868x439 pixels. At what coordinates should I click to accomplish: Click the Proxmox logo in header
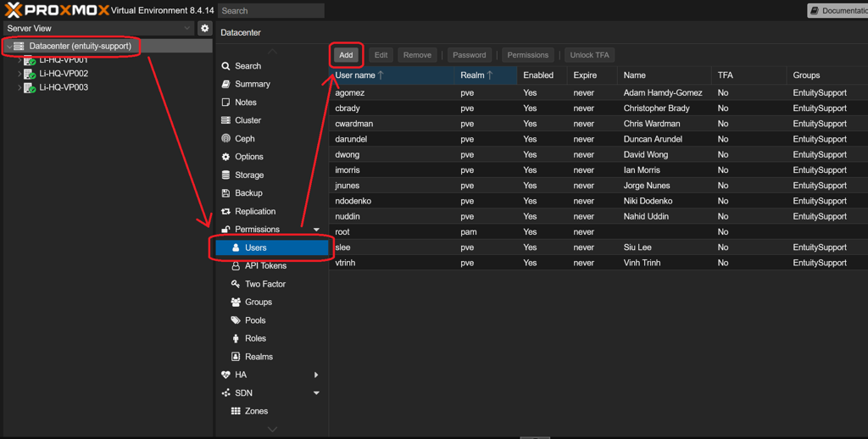[57, 10]
